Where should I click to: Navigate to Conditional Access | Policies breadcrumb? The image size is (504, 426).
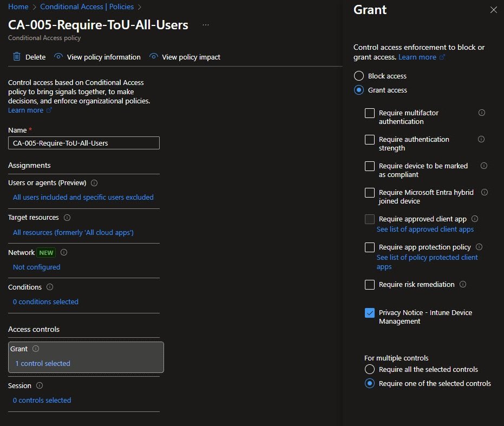87,7
